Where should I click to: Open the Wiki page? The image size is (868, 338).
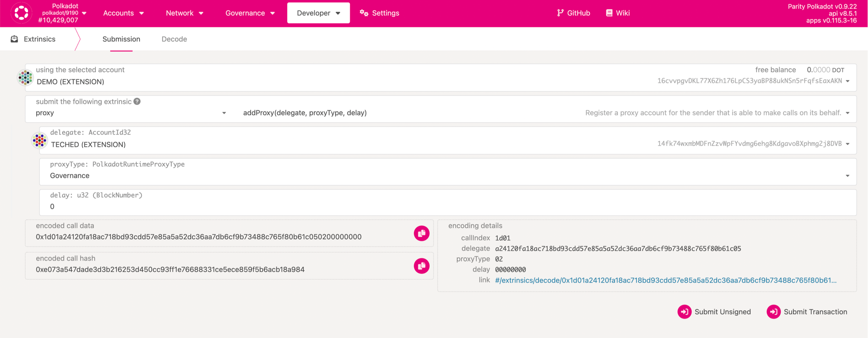click(618, 13)
